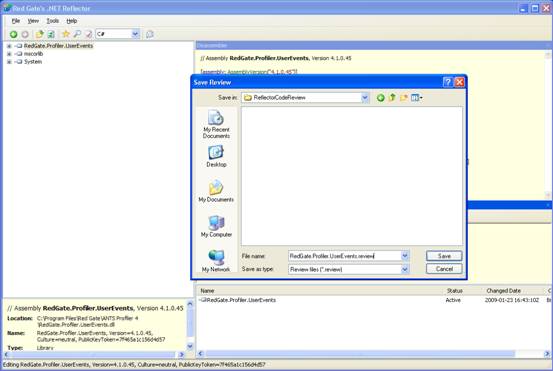This screenshot has width=553, height=371.
Task: Click the yellow star Bookmarks toolbar icon
Action: 66,34
